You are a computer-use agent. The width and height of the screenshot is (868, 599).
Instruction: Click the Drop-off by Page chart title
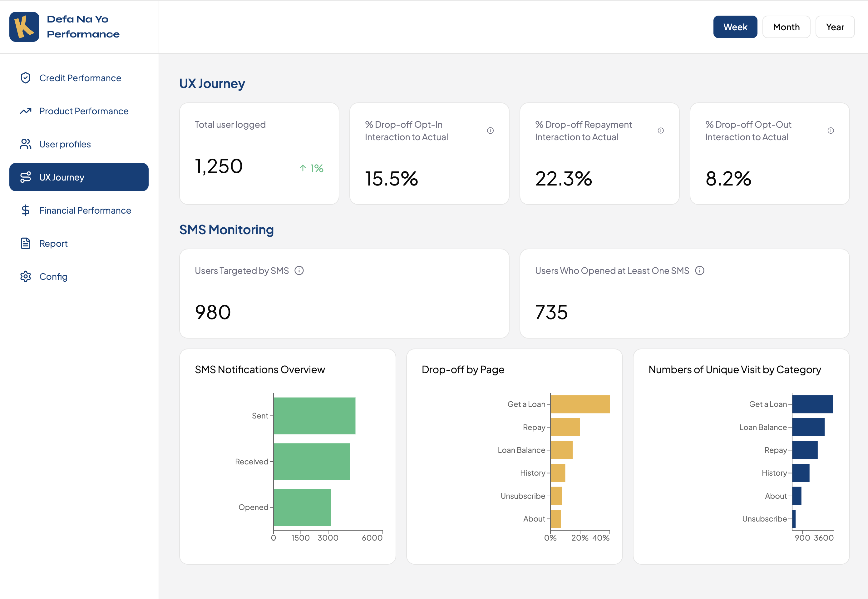(463, 370)
